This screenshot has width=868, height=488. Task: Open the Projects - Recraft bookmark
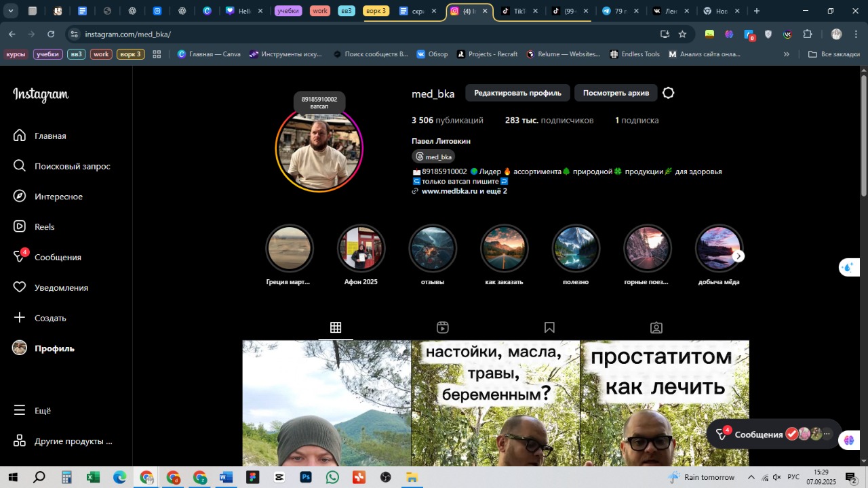click(x=487, y=54)
